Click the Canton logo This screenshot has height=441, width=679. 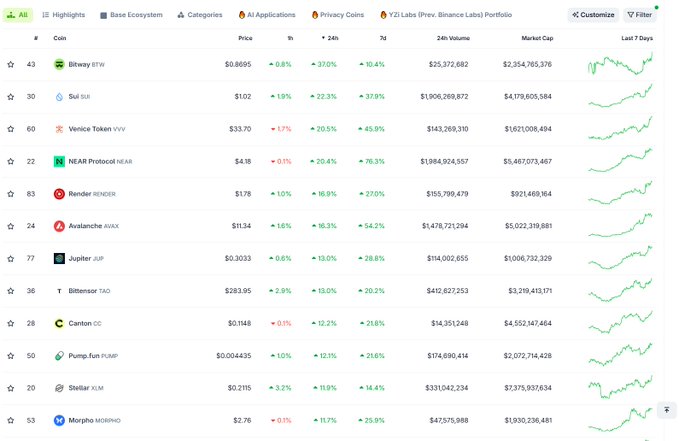[x=59, y=324]
